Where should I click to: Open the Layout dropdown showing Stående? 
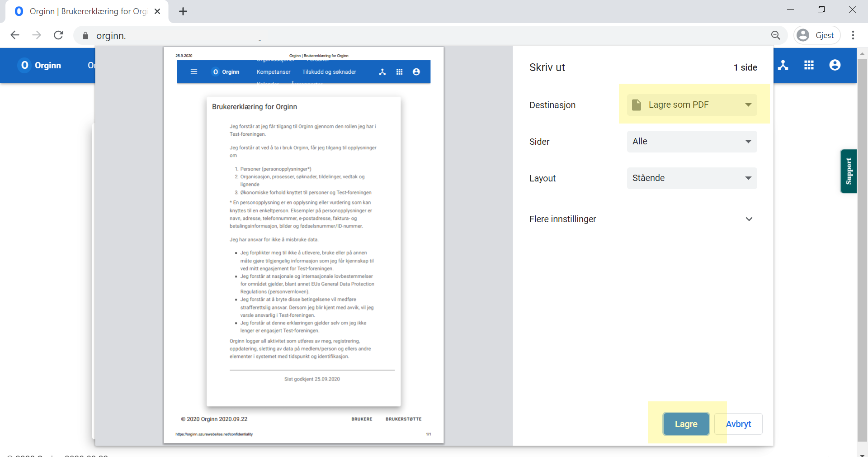(x=692, y=178)
